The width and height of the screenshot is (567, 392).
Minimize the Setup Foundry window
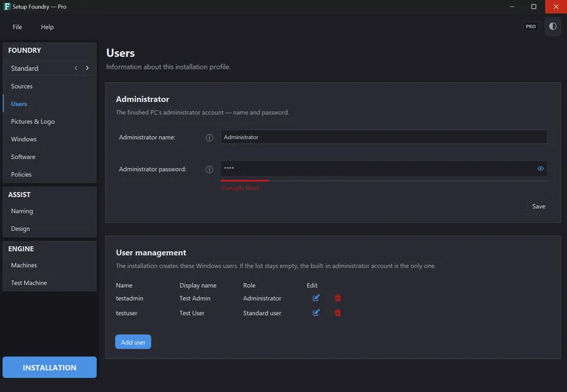click(x=512, y=6)
